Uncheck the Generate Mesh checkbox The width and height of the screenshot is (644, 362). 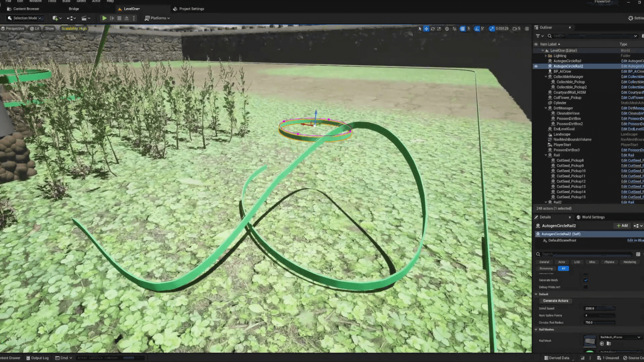(x=586, y=280)
